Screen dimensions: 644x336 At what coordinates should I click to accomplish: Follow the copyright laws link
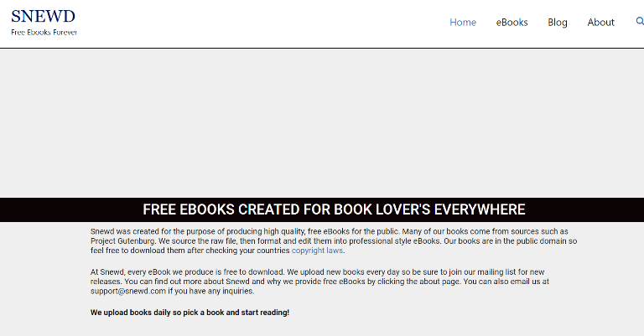click(x=317, y=251)
